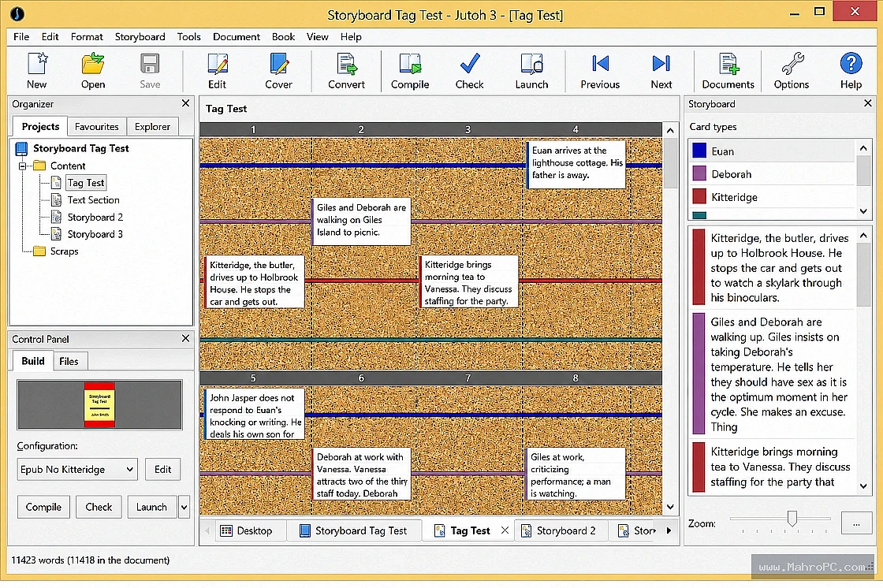Click the Edit toolbar icon

pyautogui.click(x=218, y=70)
